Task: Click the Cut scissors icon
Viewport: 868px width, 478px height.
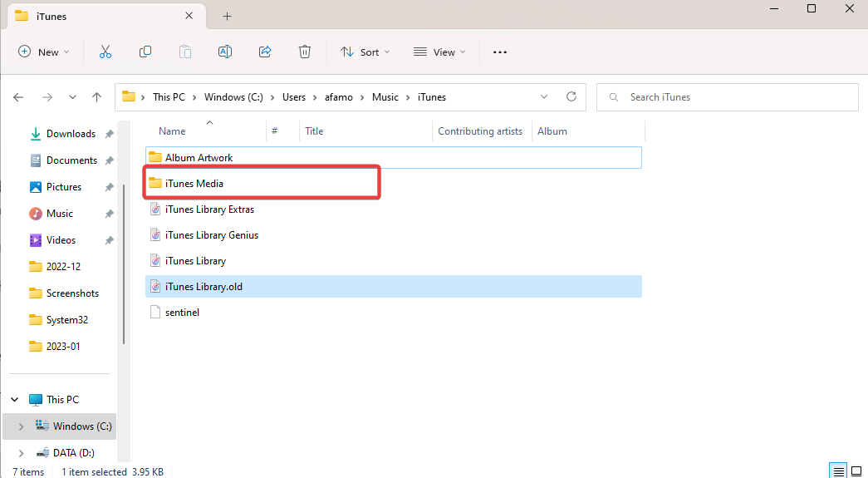Action: [x=105, y=52]
